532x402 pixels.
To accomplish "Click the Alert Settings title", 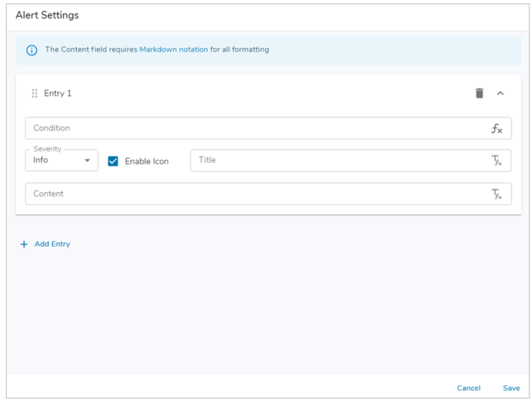I will 47,15.
